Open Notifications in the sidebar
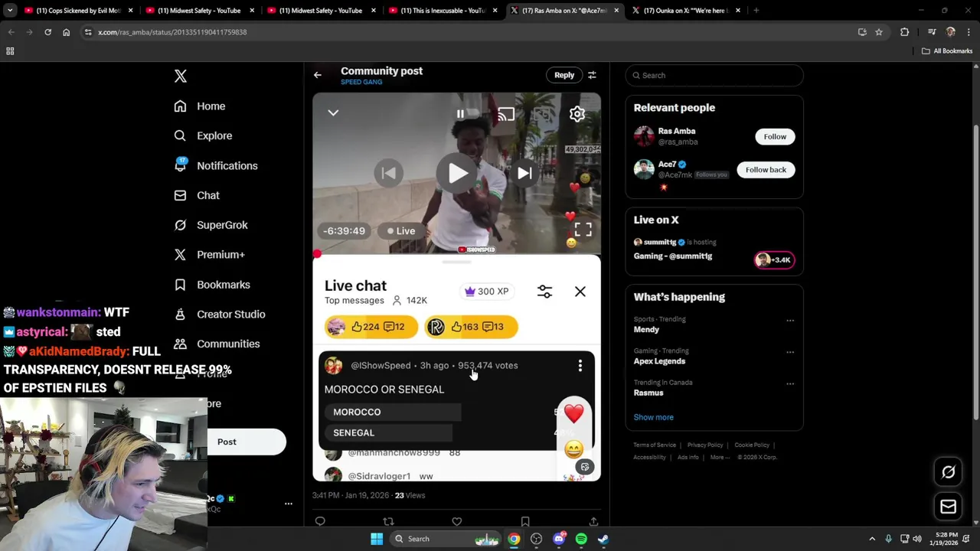Screen dimensions: 980x551 click(x=216, y=165)
